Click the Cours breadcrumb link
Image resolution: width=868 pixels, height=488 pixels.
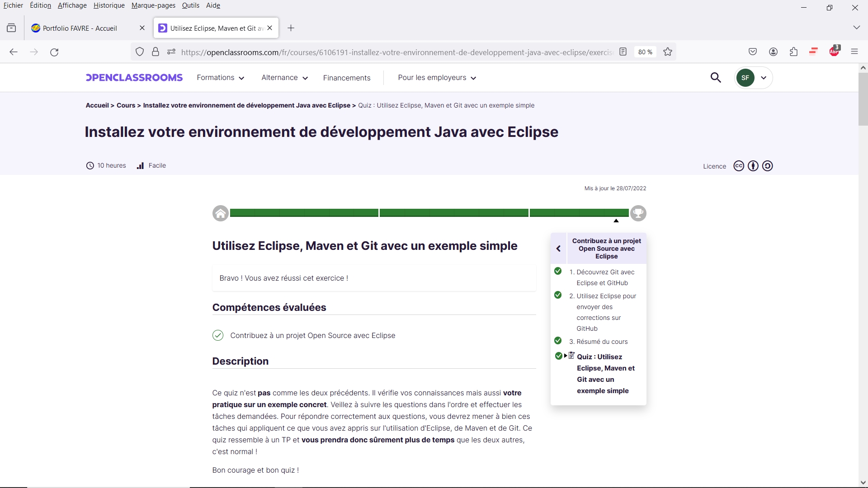[126, 105]
